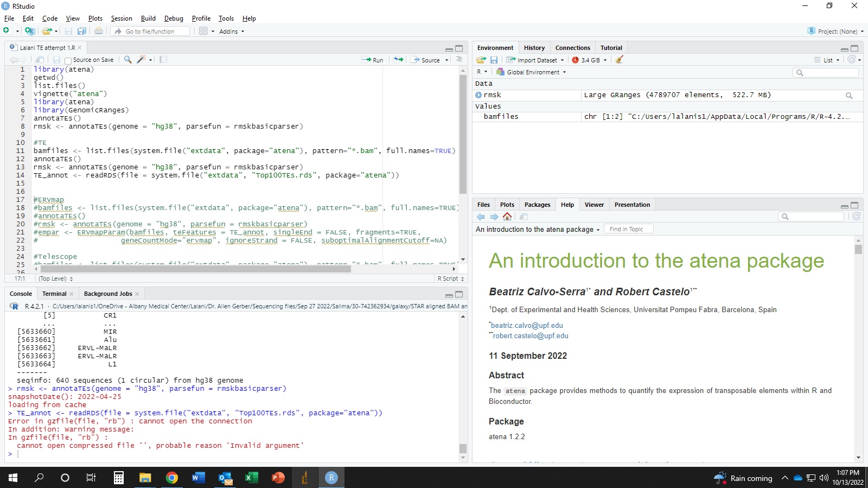Viewport: 868px width, 488px height.
Task: Open Global Environment dropdown
Action: [531, 72]
